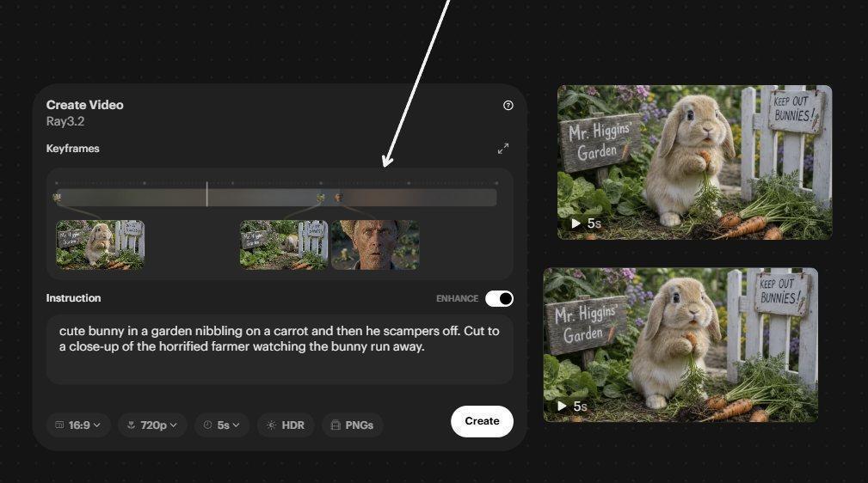868x483 pixels.
Task: Open the help question mark icon
Action: point(508,105)
